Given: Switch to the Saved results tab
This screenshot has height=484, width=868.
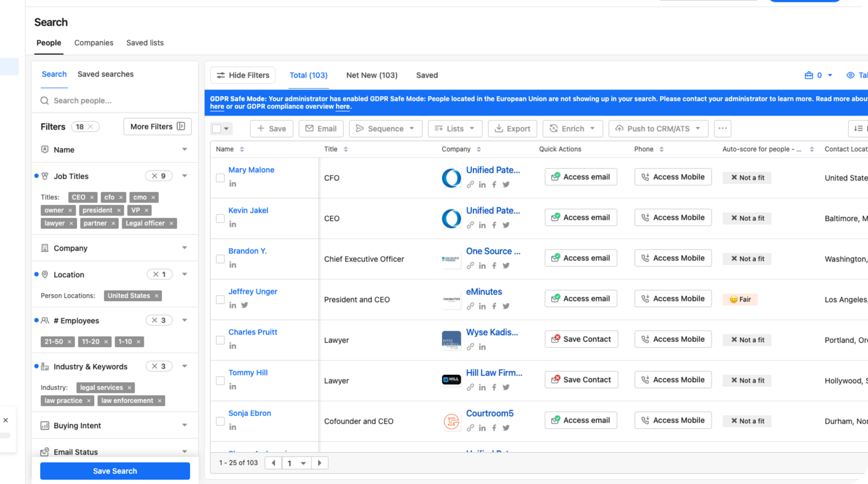Looking at the screenshot, I should coord(427,75).
